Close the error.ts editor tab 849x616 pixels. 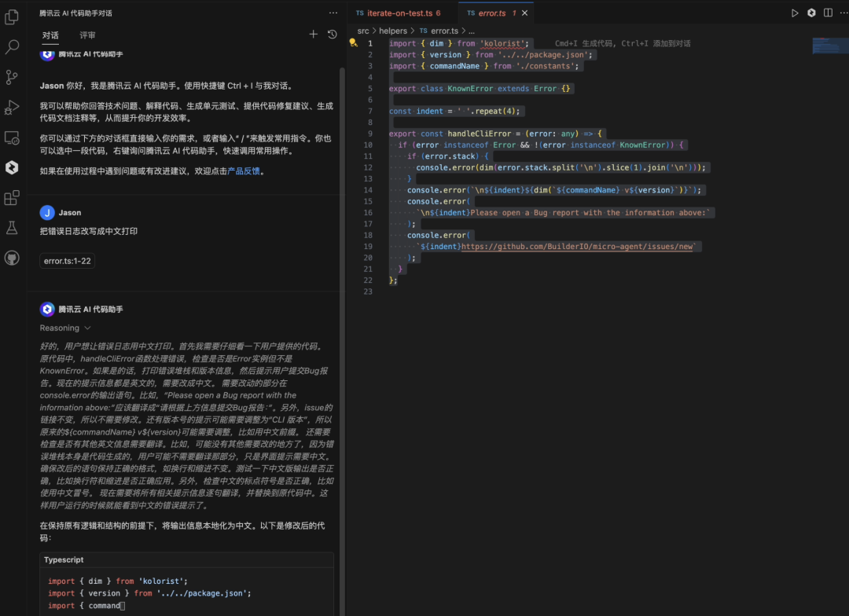point(524,13)
